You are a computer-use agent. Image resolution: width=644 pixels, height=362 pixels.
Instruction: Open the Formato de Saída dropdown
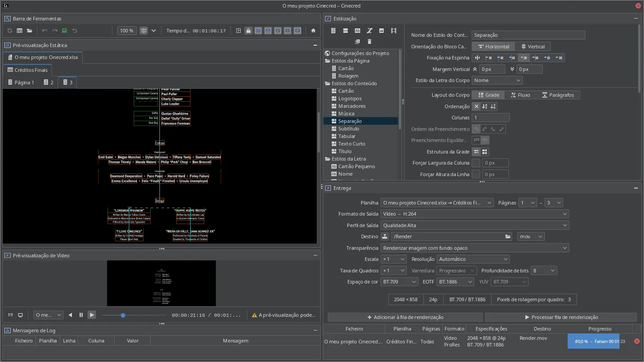click(475, 214)
